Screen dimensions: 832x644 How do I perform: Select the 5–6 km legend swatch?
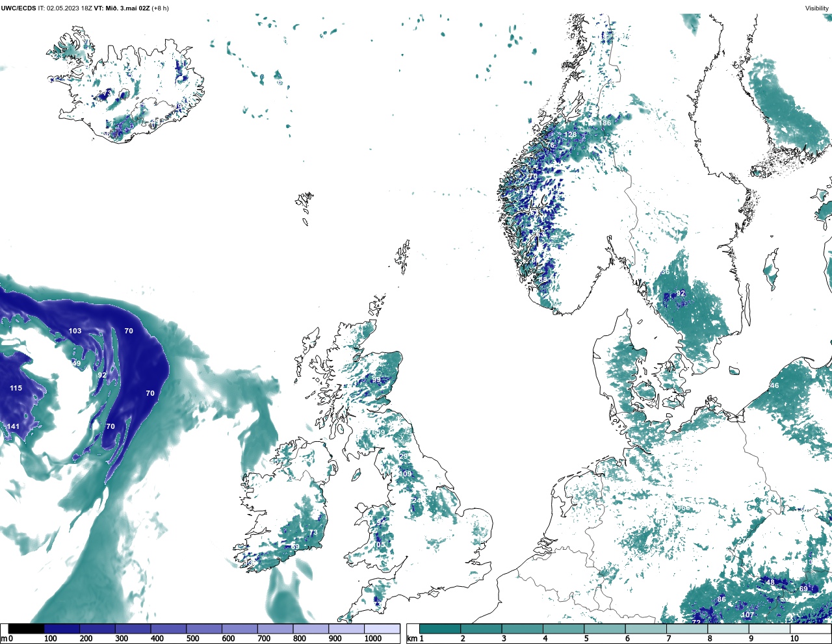(604, 629)
